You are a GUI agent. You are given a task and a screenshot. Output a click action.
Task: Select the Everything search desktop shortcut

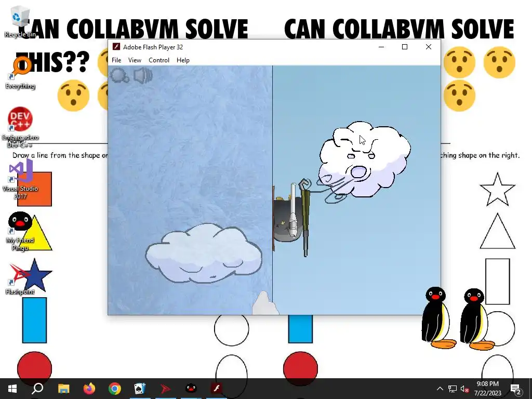pyautogui.click(x=20, y=73)
